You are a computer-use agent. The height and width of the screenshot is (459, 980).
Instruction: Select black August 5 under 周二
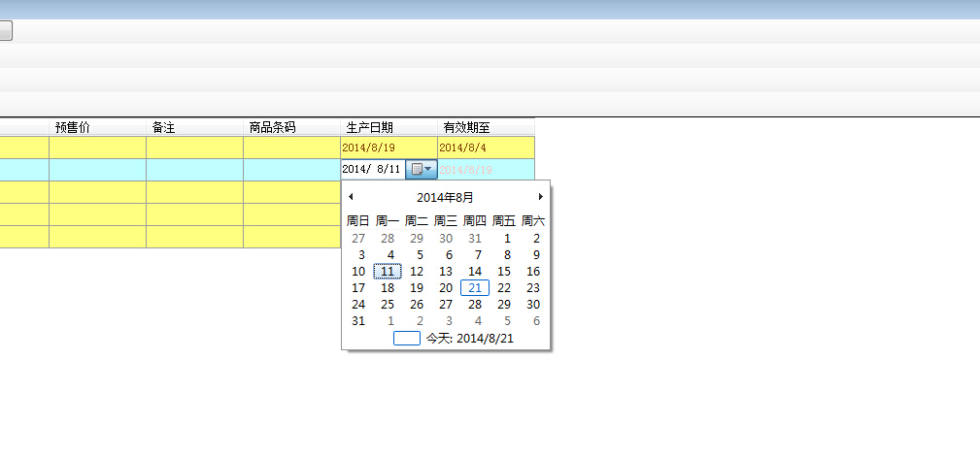420,255
